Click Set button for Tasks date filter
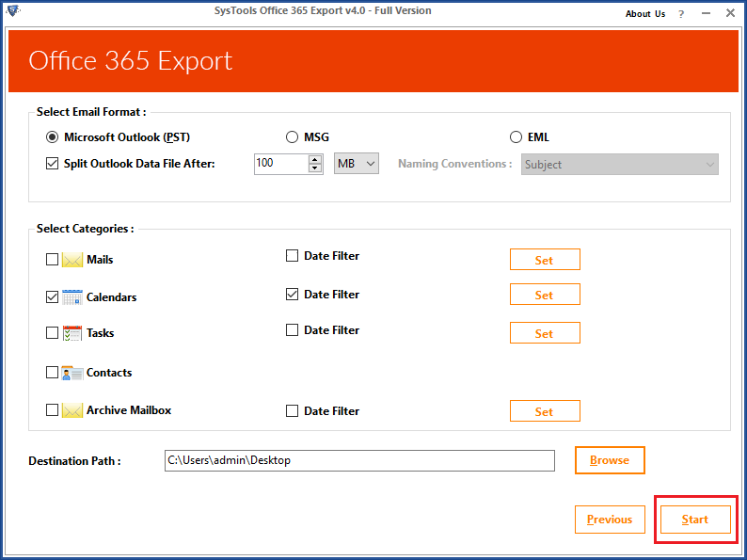 pyautogui.click(x=545, y=333)
